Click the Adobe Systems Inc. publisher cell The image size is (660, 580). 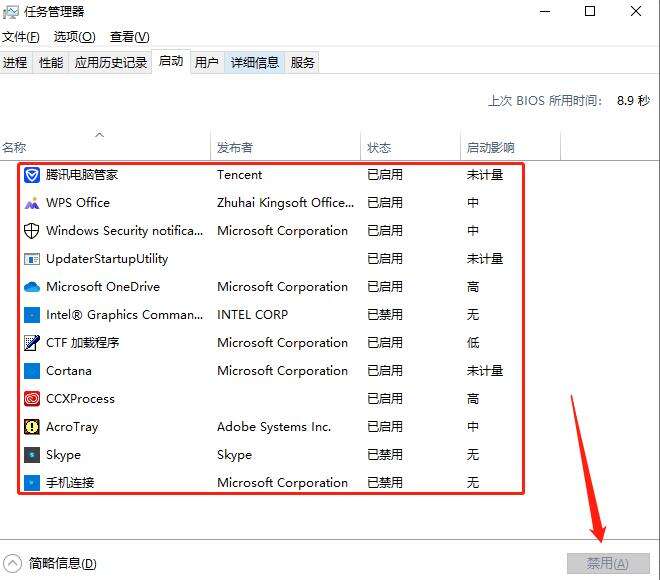click(274, 427)
